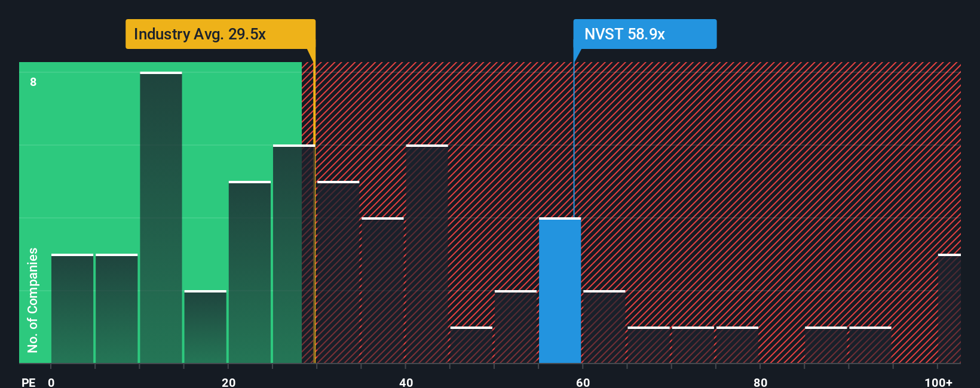Click the NVST 58.9x label
This screenshot has width=980, height=388.
(645, 34)
